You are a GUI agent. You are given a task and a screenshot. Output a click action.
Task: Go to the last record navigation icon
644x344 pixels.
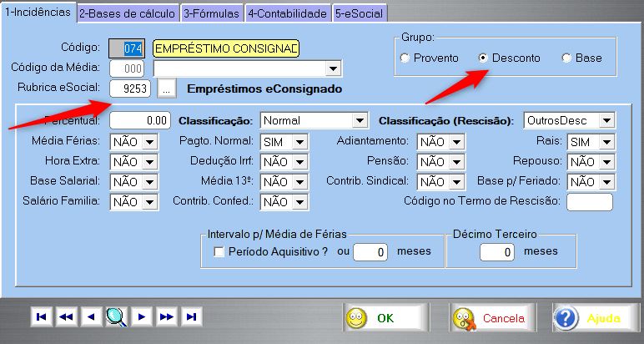[x=192, y=317]
